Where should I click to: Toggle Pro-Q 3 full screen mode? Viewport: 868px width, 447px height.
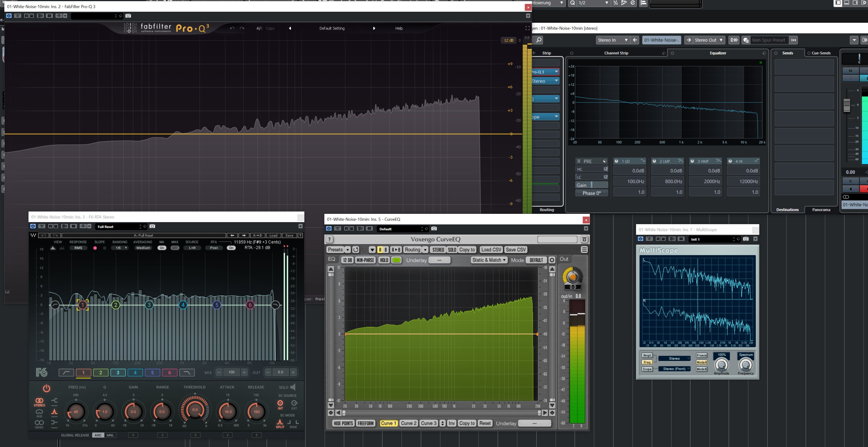[527, 28]
